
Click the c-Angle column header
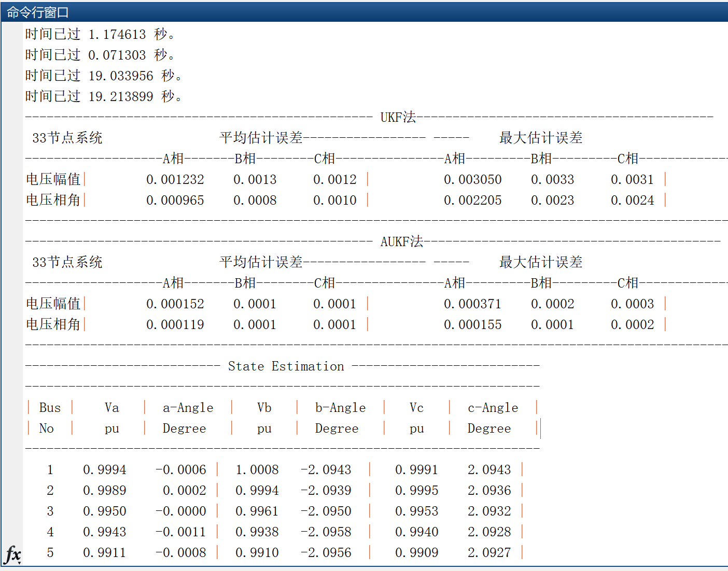pos(493,408)
